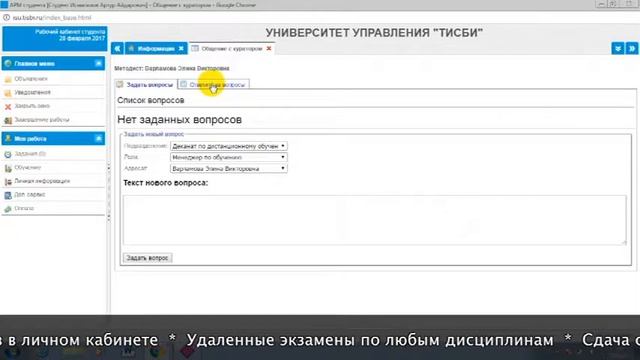Screen dimensions: 640x360
Task: Click the Нет заданных вопросов heading
Action: pyautogui.click(x=180, y=120)
